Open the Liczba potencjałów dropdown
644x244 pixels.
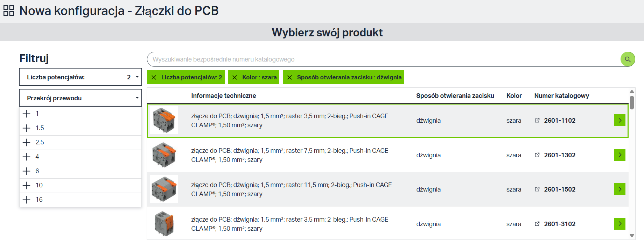coord(80,77)
